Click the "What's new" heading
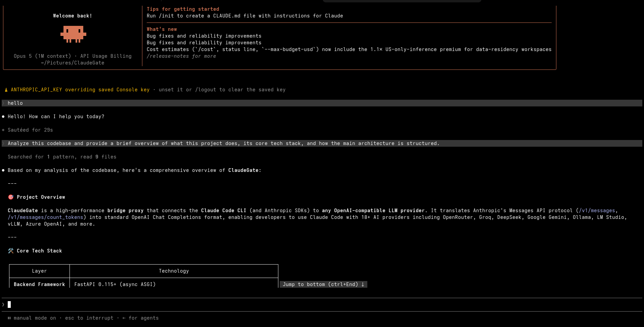This screenshot has width=644, height=327. click(x=162, y=29)
